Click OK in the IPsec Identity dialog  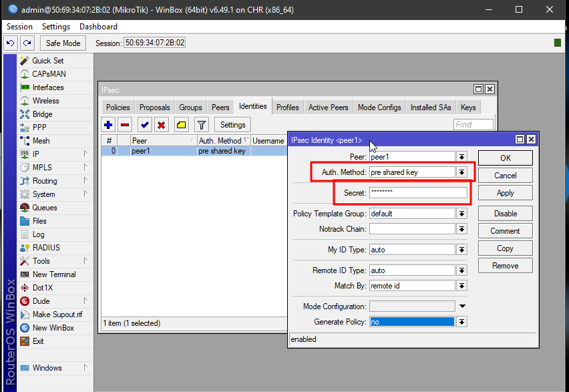point(505,158)
